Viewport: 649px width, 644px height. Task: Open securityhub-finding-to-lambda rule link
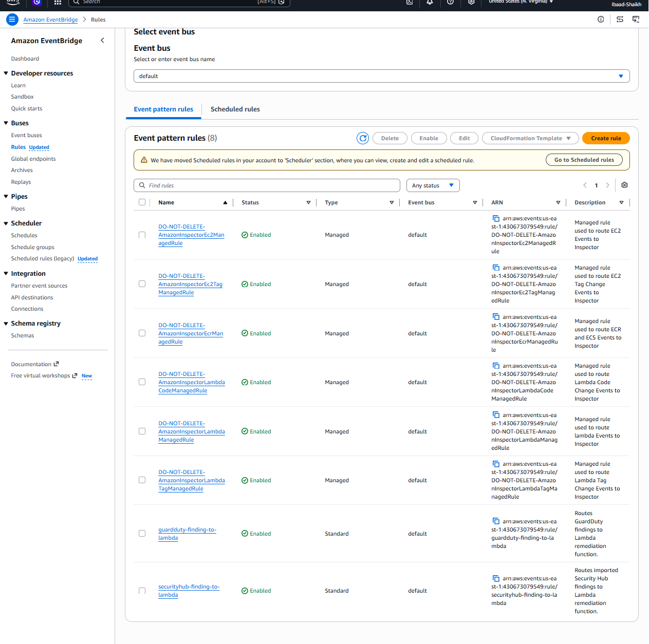click(x=189, y=591)
